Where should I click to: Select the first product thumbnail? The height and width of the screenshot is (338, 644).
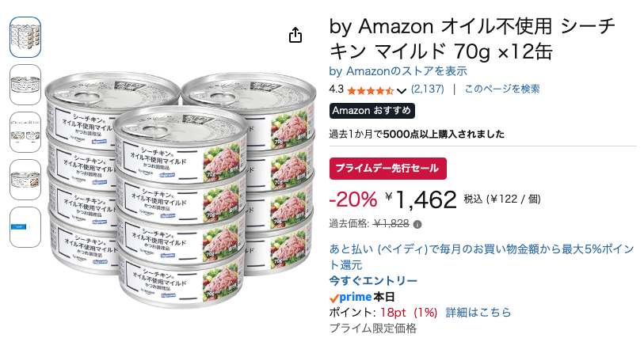coord(25,37)
